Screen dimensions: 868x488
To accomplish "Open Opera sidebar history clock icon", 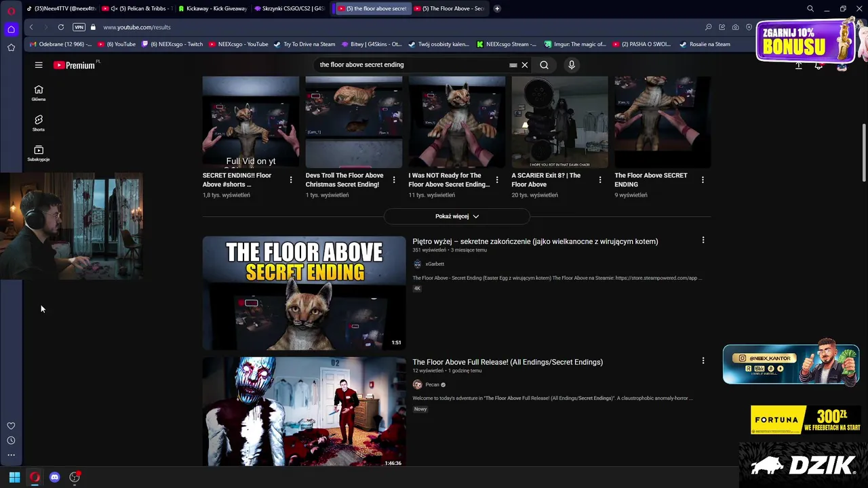I will (11, 441).
